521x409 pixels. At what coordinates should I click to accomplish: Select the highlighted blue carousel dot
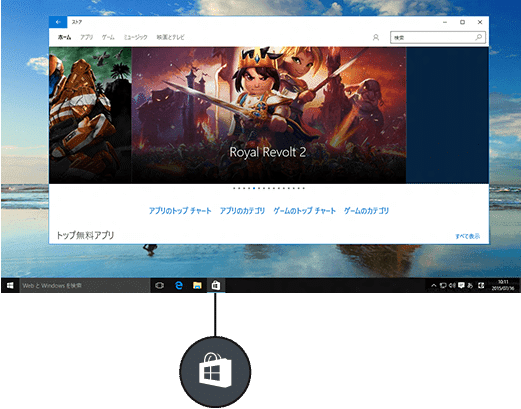point(254,188)
